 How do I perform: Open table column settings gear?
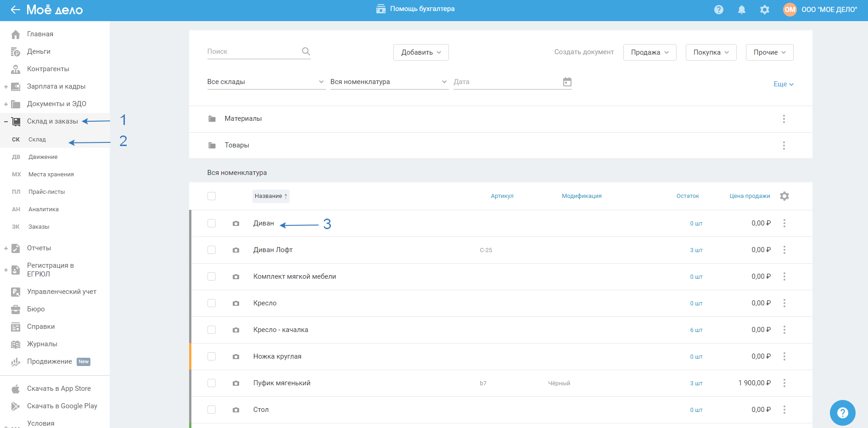[784, 196]
